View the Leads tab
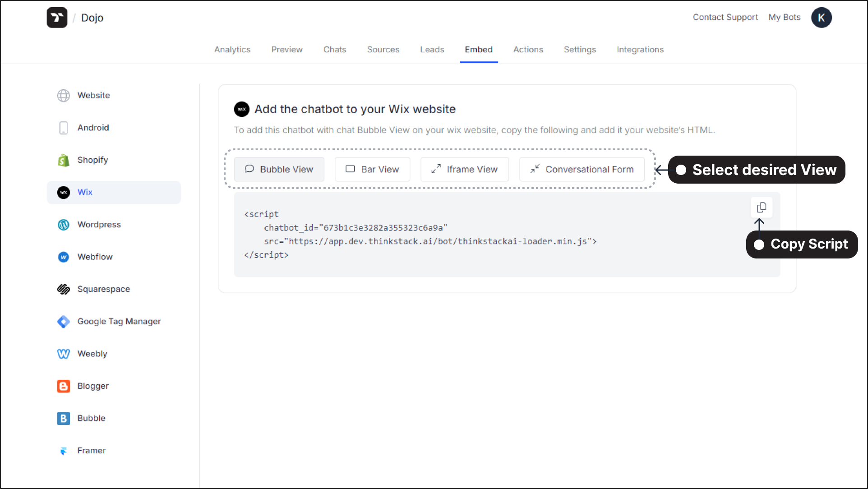Viewport: 868px width, 489px height. click(x=432, y=50)
